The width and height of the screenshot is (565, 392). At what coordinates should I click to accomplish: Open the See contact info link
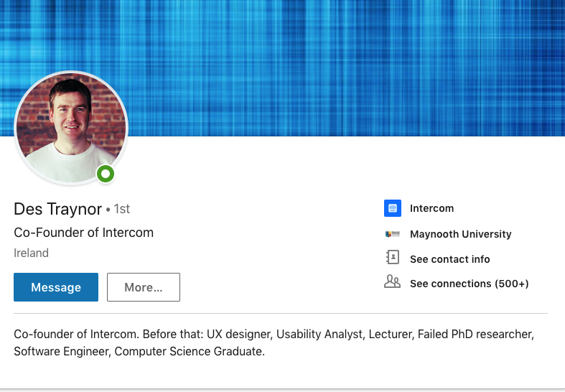[x=449, y=259]
